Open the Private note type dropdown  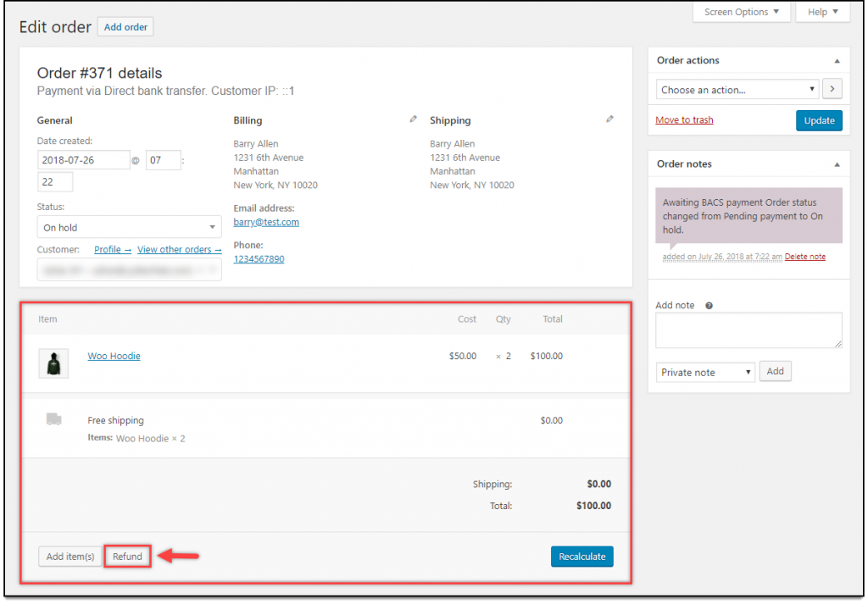coord(704,372)
